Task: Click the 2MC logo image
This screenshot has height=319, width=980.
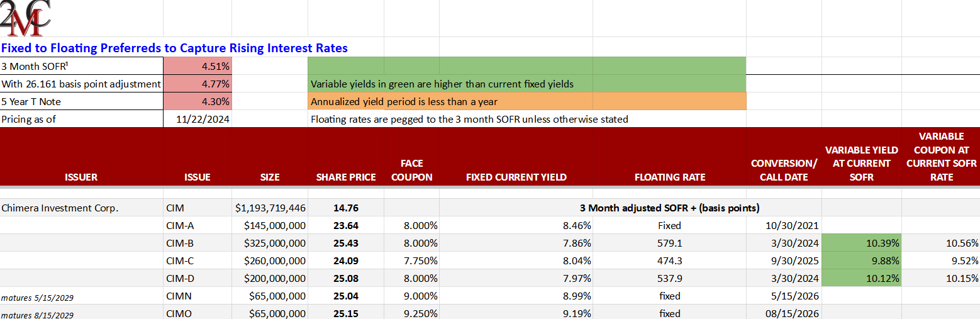Action: 25,18
